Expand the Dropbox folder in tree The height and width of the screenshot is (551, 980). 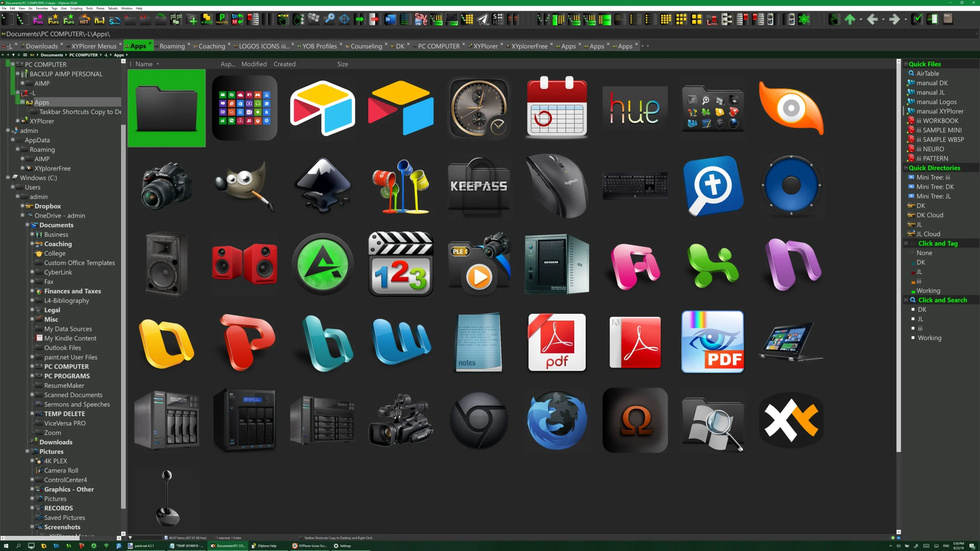point(23,206)
